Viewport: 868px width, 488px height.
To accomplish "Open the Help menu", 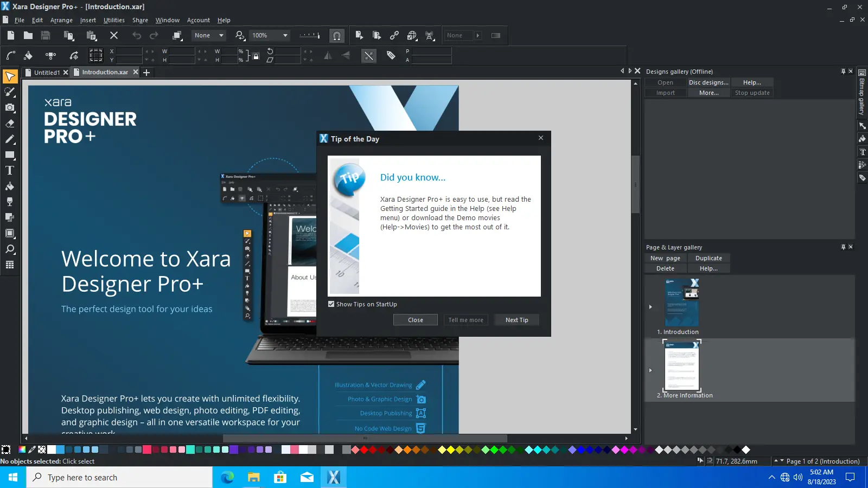I will 224,20.
